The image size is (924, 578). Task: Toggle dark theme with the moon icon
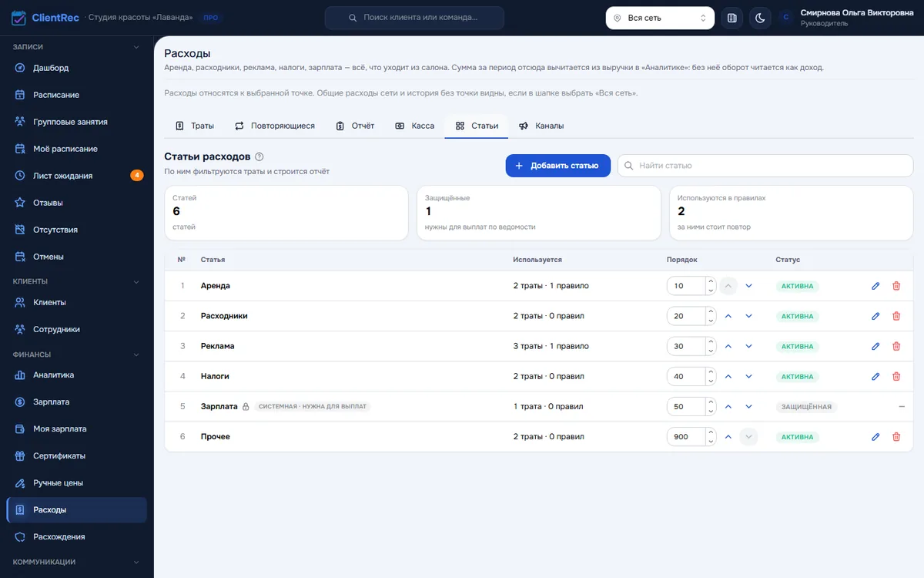coord(760,18)
